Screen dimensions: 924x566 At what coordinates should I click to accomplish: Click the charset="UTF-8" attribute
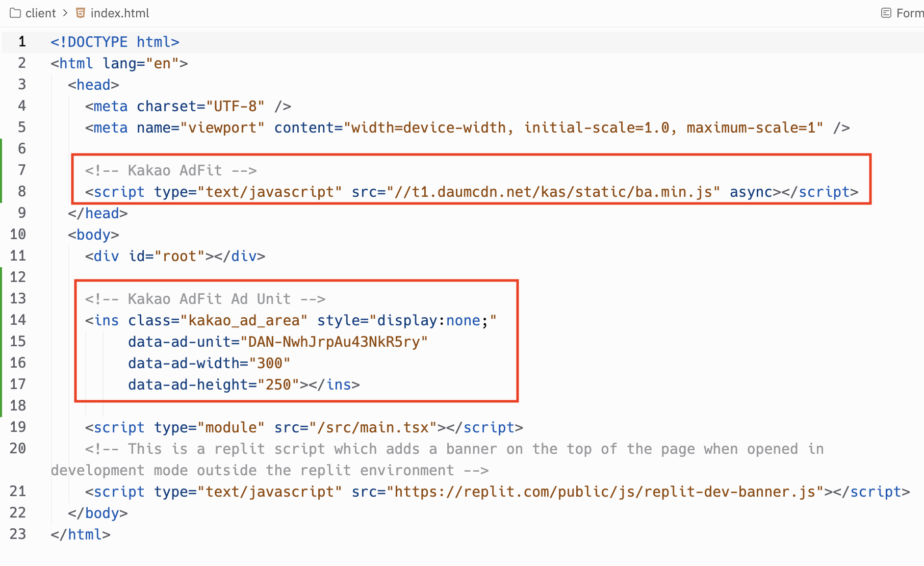tap(200, 106)
